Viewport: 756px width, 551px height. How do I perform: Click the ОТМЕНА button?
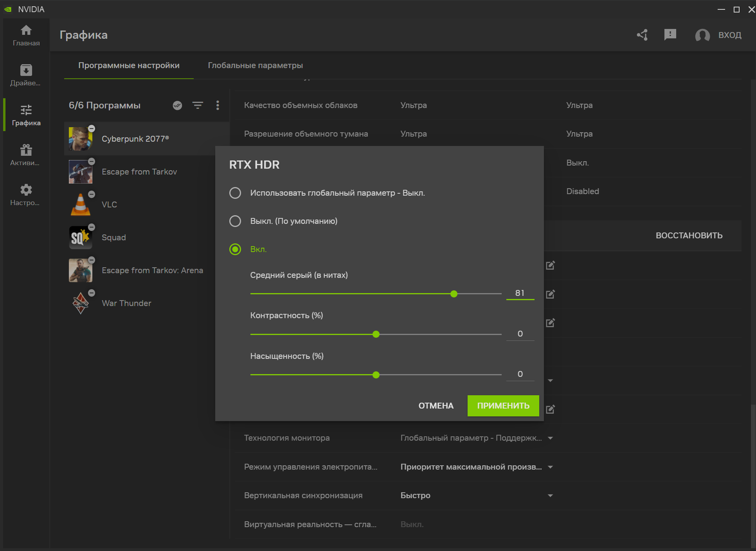click(436, 406)
